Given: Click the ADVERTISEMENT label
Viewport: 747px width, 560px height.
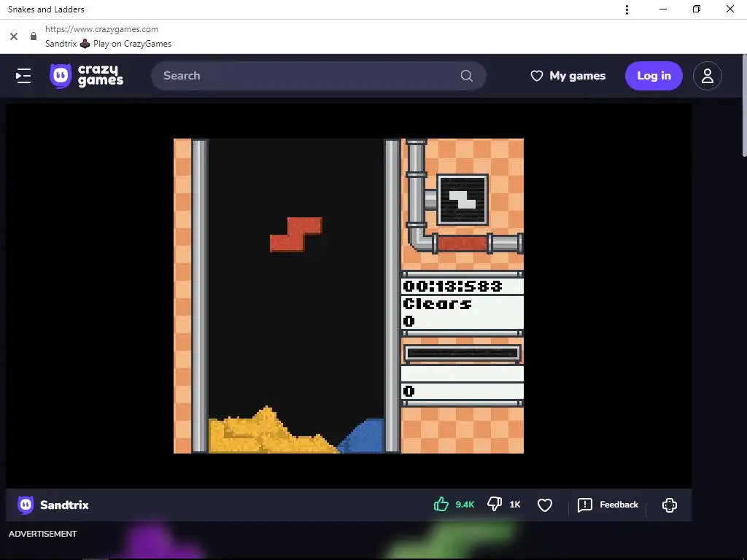Looking at the screenshot, I should (x=42, y=534).
